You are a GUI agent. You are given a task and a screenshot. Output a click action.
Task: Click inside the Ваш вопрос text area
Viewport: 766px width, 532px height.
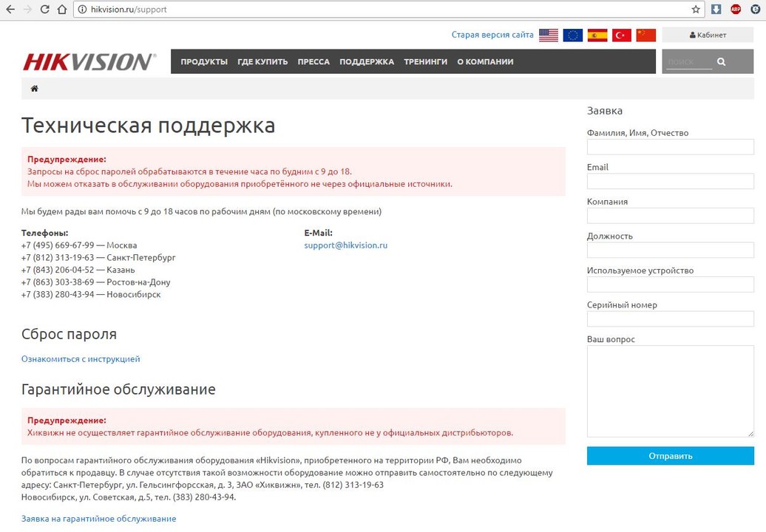[x=670, y=391]
